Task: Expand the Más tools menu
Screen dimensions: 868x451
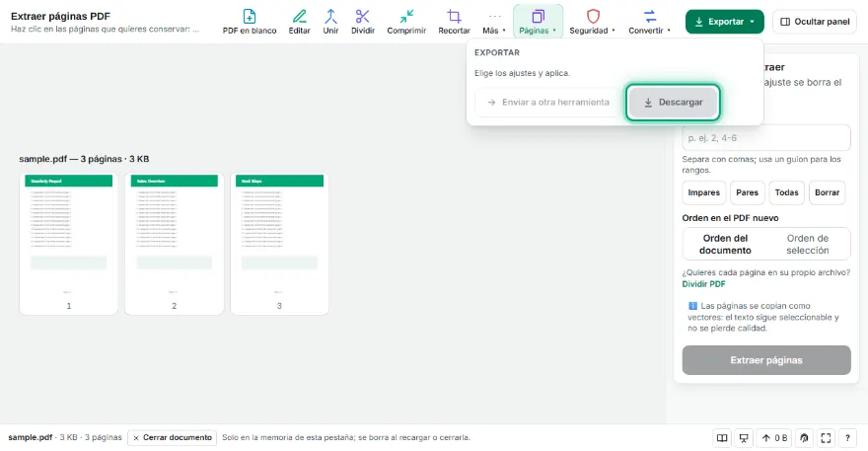Action: 494,22
